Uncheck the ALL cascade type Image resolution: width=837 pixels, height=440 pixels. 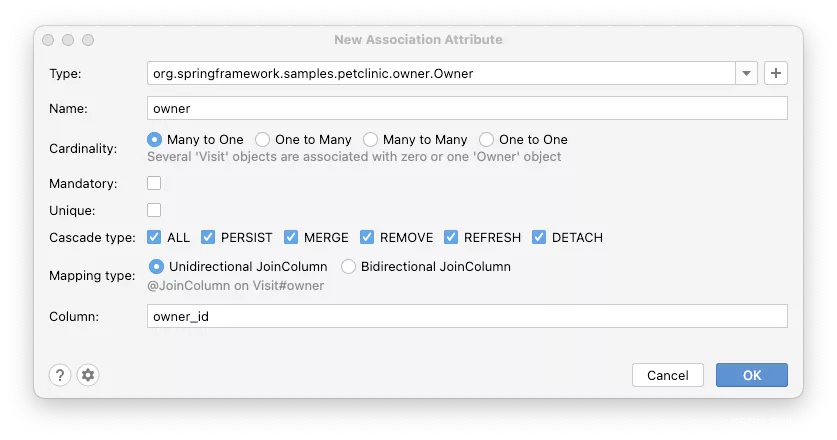click(x=154, y=238)
